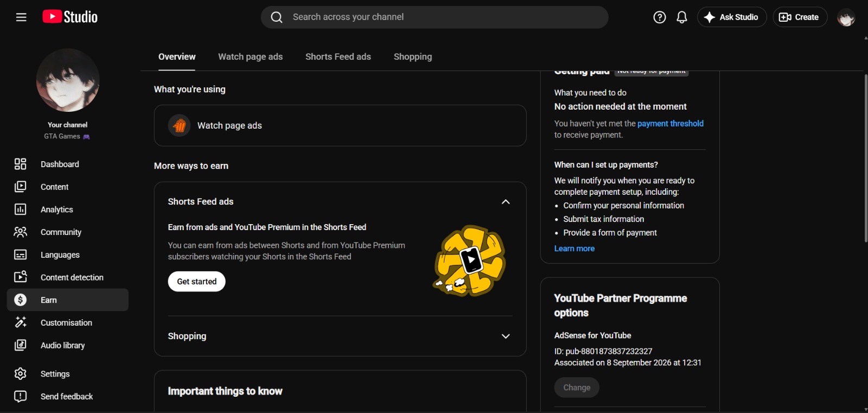Screen dimensions: 868x413
Task: Click Send feedback in sidebar
Action: [x=68, y=397]
